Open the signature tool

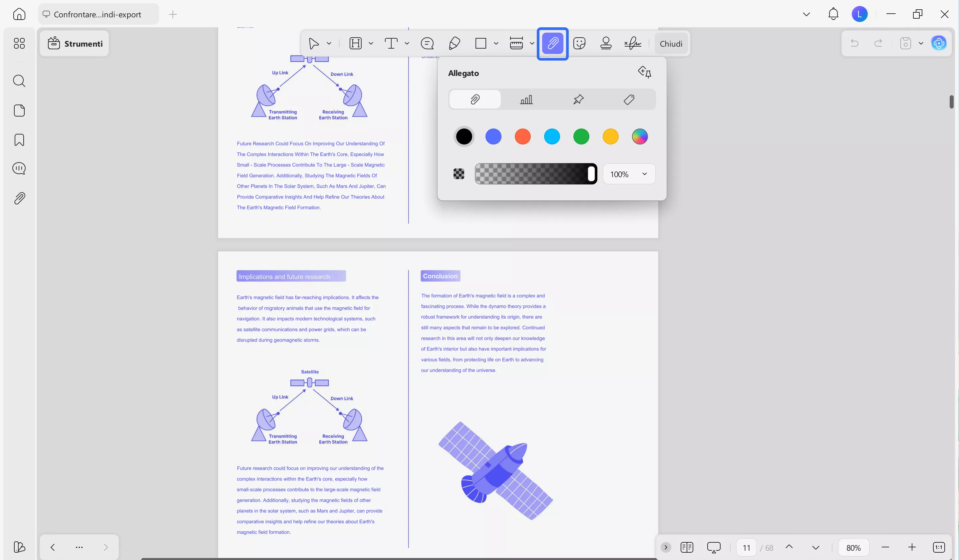[x=632, y=43]
